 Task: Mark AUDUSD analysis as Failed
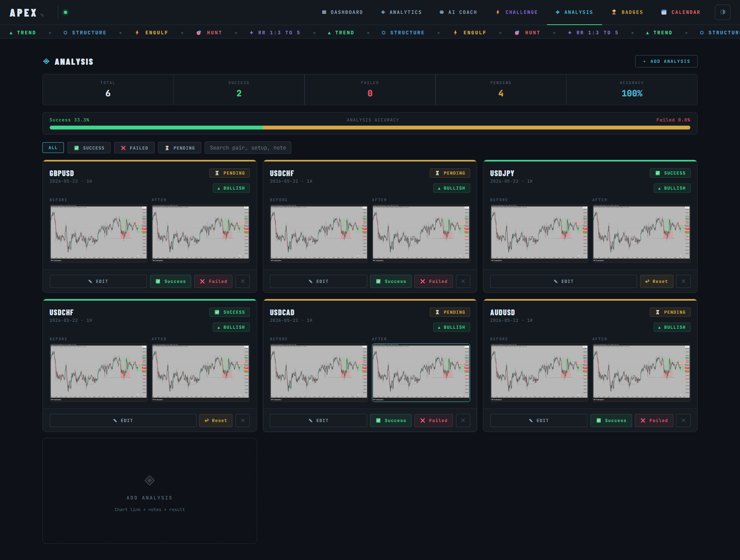pyautogui.click(x=654, y=420)
